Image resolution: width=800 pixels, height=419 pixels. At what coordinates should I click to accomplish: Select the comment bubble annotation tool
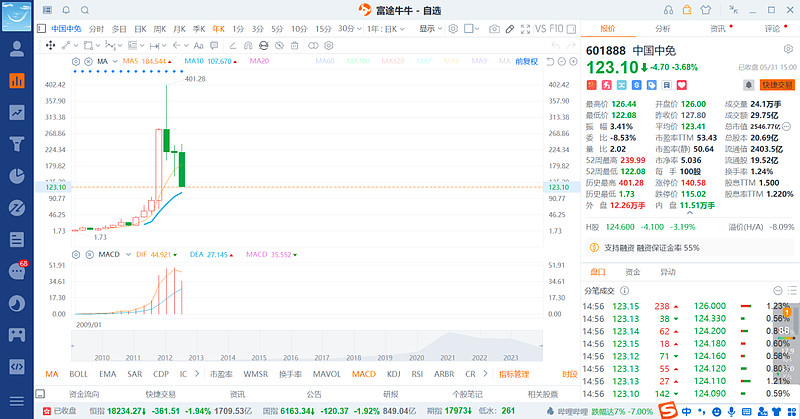tap(214, 45)
